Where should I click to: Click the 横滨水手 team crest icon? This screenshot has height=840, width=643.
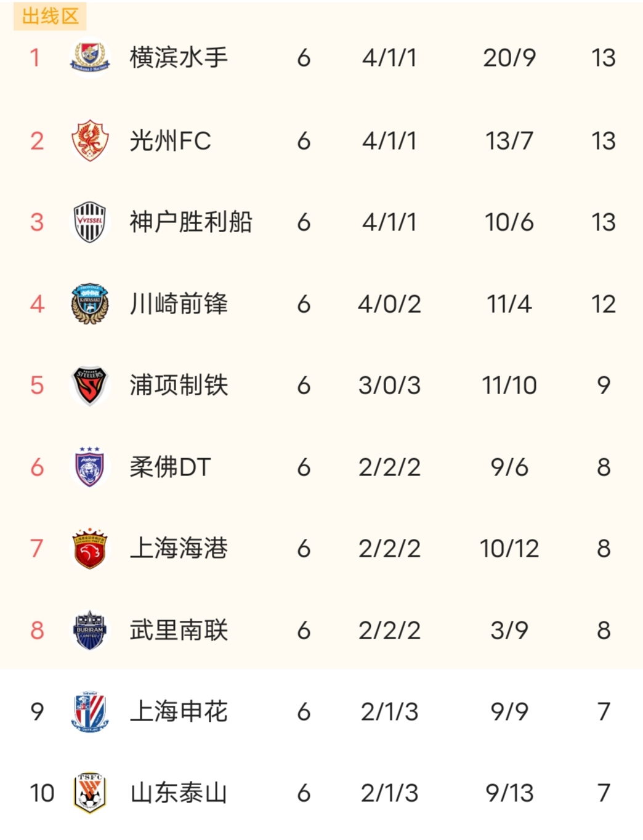90,57
